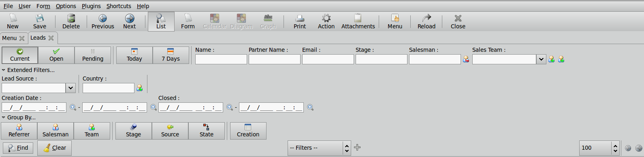Click the Menu toolbar icon
The height and width of the screenshot is (157, 644).
(395, 21)
